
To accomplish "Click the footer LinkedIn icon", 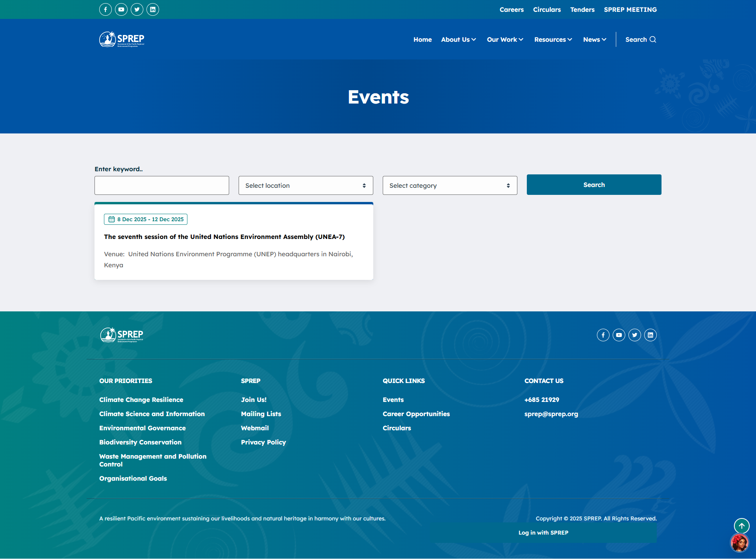I will [650, 335].
